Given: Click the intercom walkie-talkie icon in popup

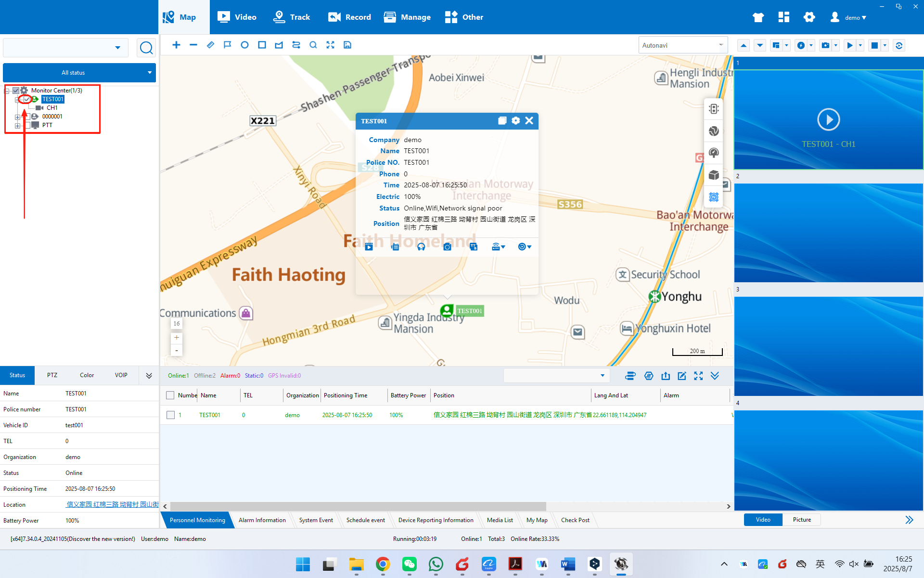Looking at the screenshot, I should [395, 247].
